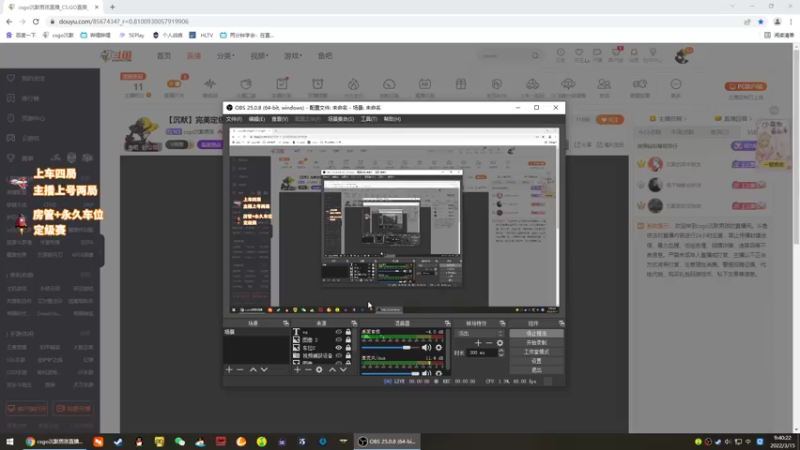Screen dimensions: 800x450
Task: Toggle visibility of the top text source
Action: 338,332
